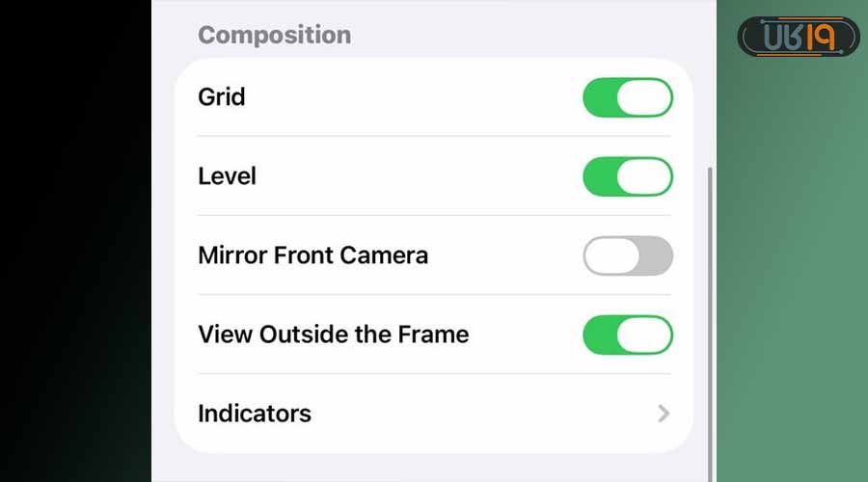The height and width of the screenshot is (482, 868).
Task: Expand Indicators using its chevron arrow
Action: 664,414
